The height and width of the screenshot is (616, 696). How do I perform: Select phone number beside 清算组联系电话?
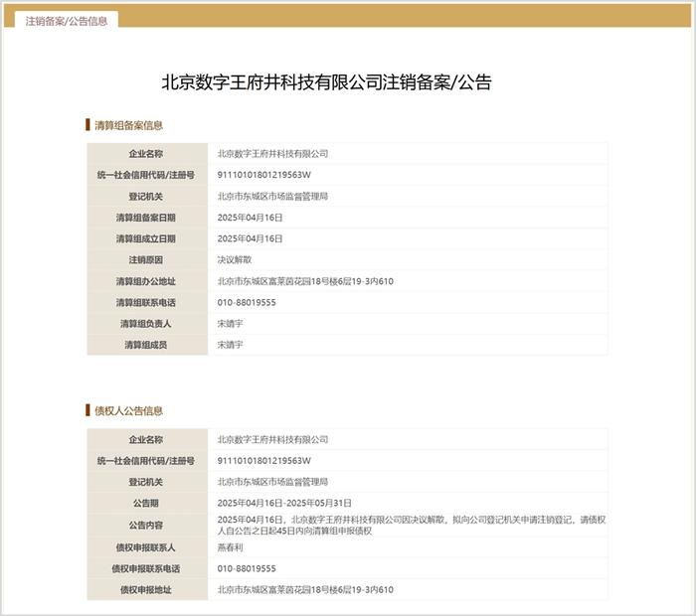pyautogui.click(x=247, y=302)
